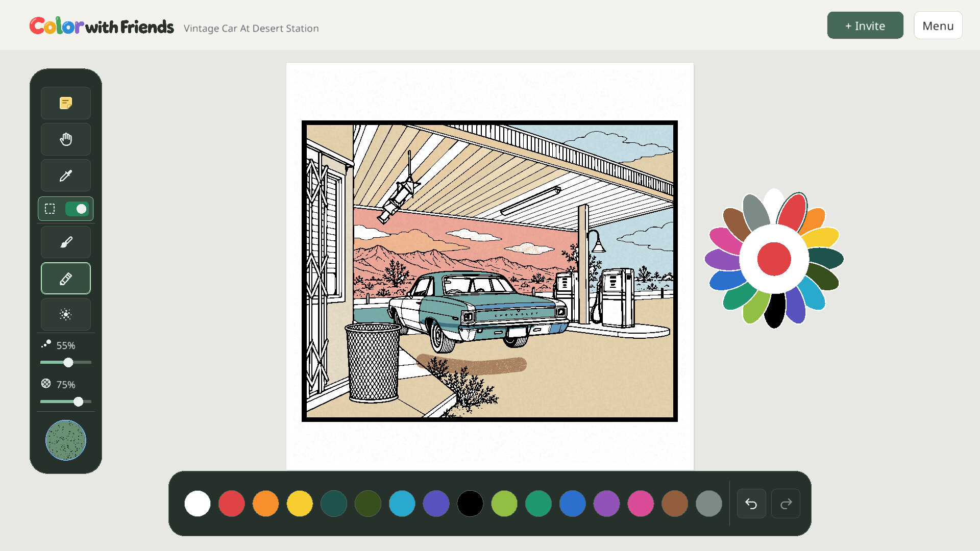Screen dimensions: 980x551
Task: Pick the pink swatch in bottom palette
Action: pos(641,504)
